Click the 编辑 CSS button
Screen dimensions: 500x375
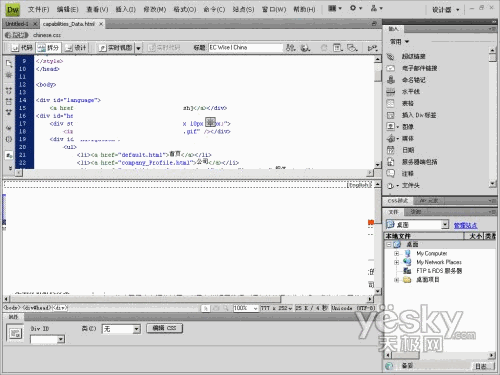click(x=164, y=328)
